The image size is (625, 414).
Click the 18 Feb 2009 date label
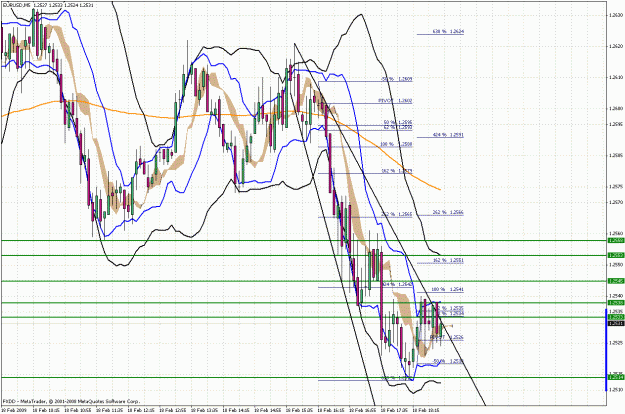pyautogui.click(x=14, y=410)
